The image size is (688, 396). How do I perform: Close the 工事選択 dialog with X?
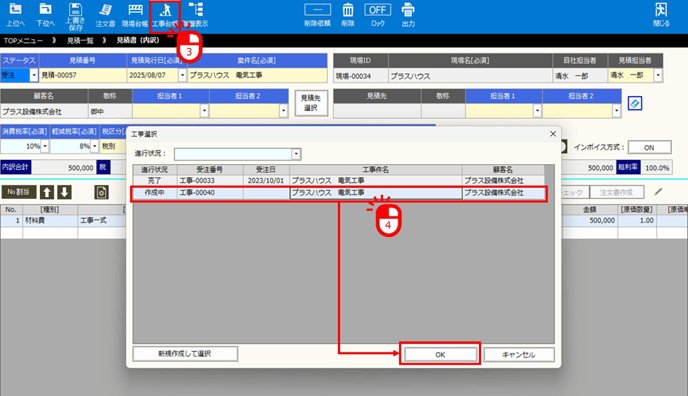[553, 134]
